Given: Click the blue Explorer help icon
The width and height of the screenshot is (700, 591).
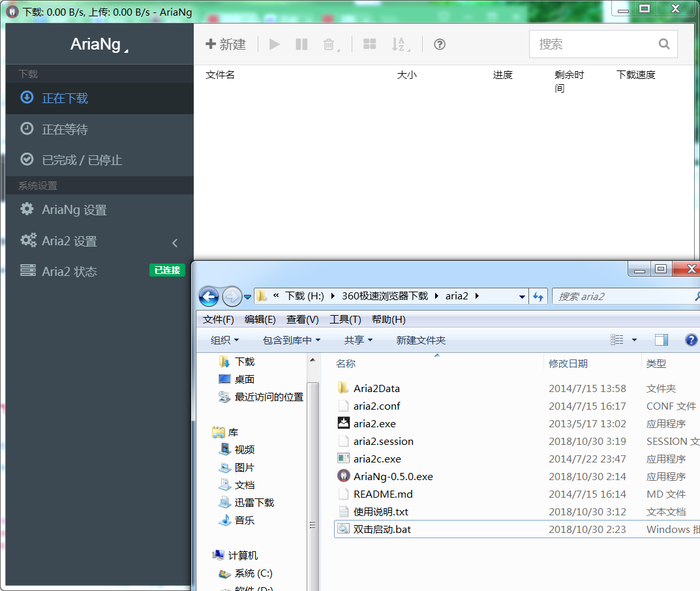Looking at the screenshot, I should click(691, 340).
